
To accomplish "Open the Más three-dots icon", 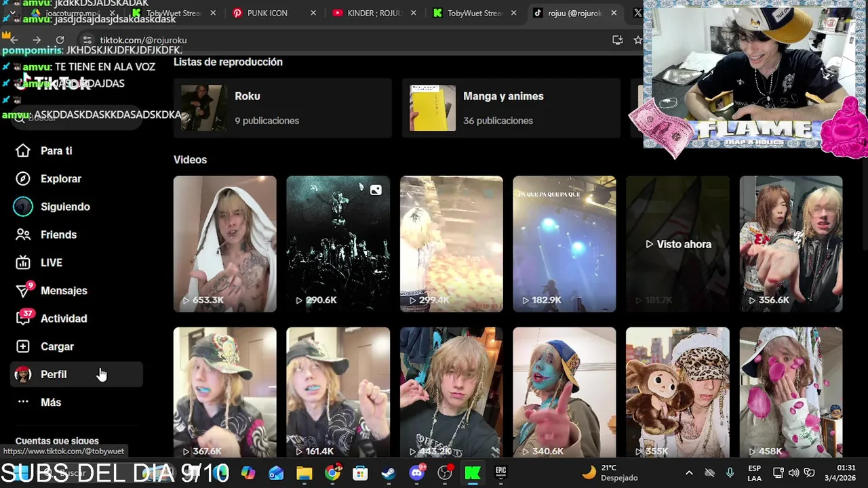I will pos(23,402).
